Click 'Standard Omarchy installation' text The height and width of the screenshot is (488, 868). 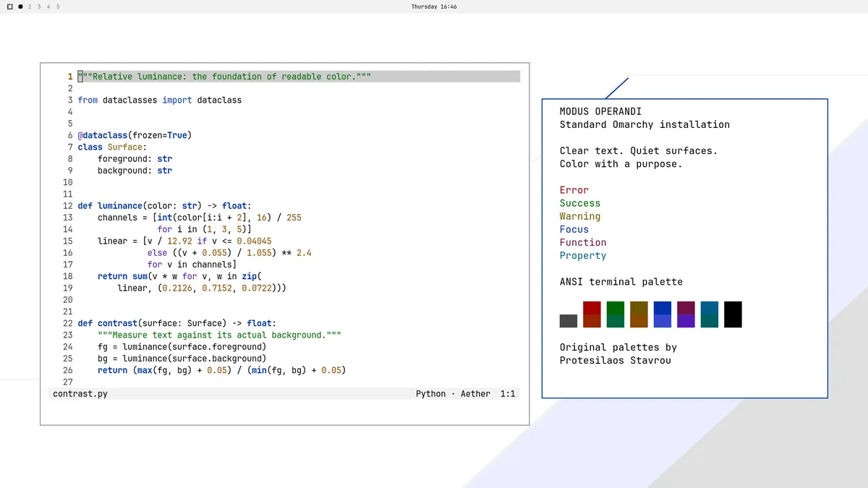645,124
